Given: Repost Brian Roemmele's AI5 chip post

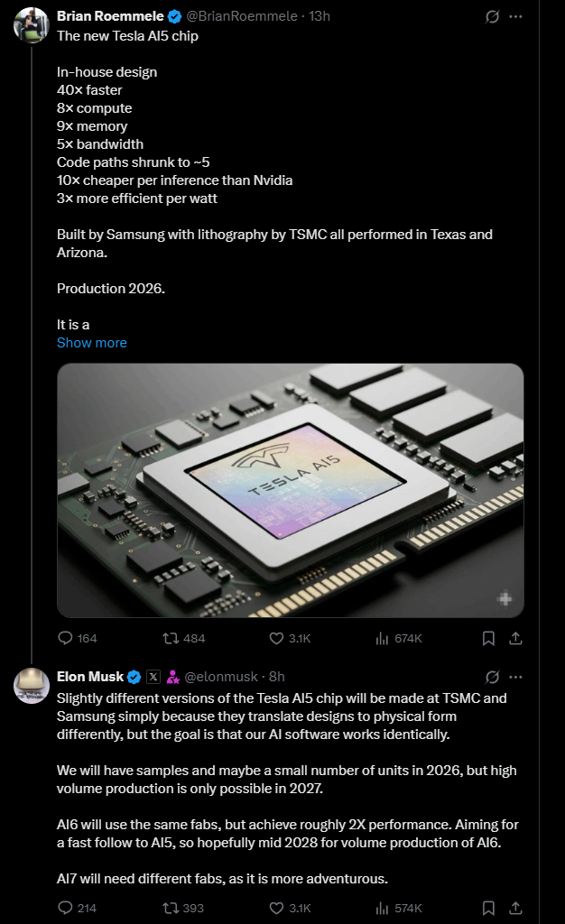Looking at the screenshot, I should pos(169,638).
